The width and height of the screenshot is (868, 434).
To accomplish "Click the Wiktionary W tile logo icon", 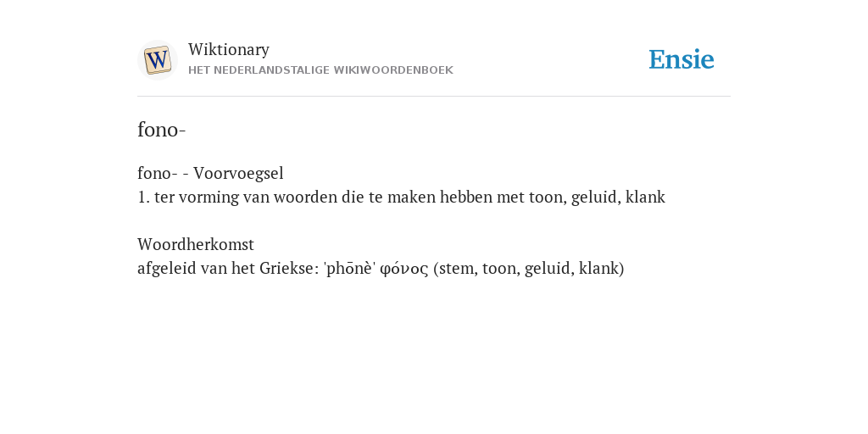I will (x=157, y=60).
